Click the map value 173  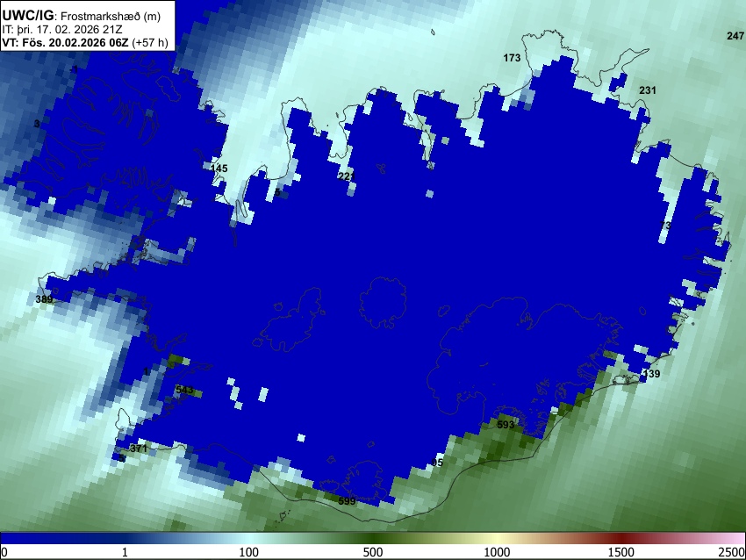click(x=512, y=58)
